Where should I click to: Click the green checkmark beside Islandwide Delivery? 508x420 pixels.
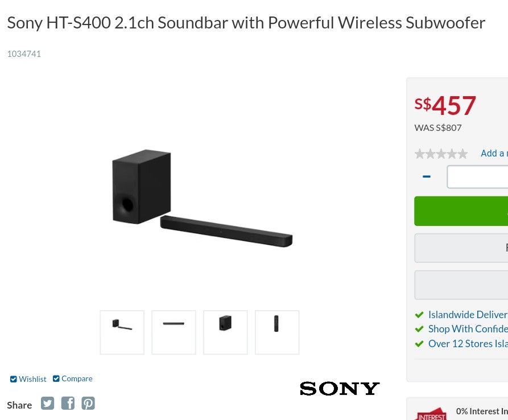[x=419, y=314]
